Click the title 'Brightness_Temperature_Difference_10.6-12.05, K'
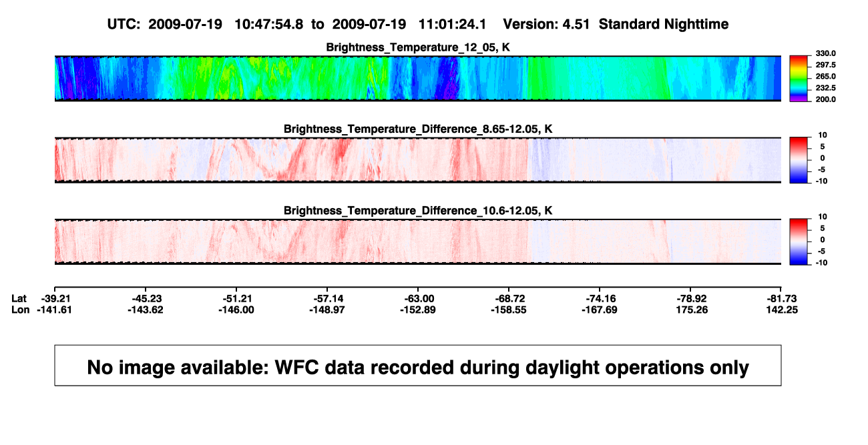 pyautogui.click(x=418, y=210)
